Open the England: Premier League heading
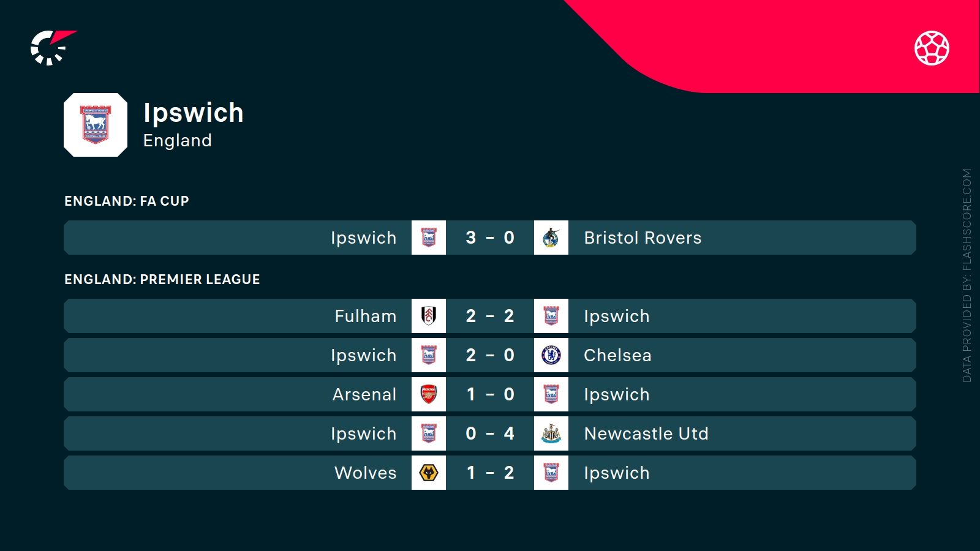The width and height of the screenshot is (980, 551). tap(162, 279)
